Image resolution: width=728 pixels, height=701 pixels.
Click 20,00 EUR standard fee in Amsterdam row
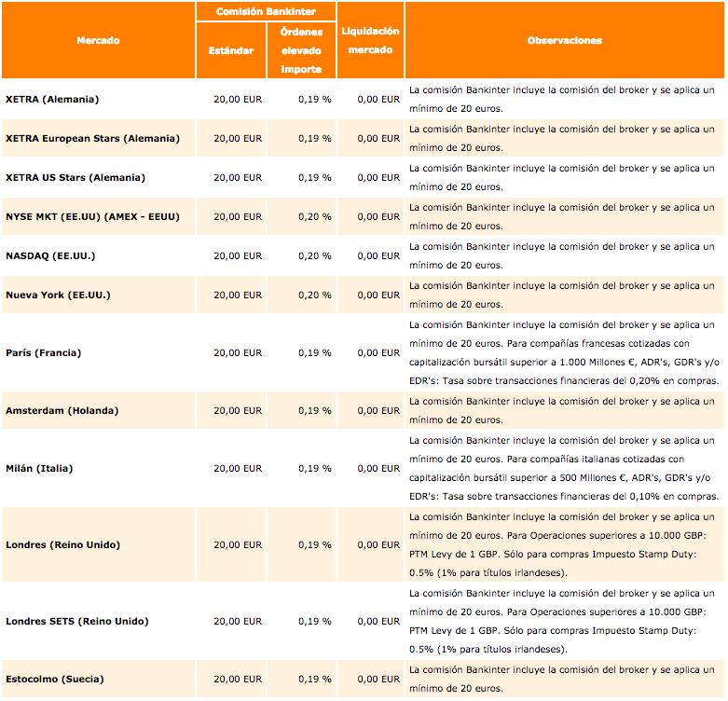pos(238,410)
